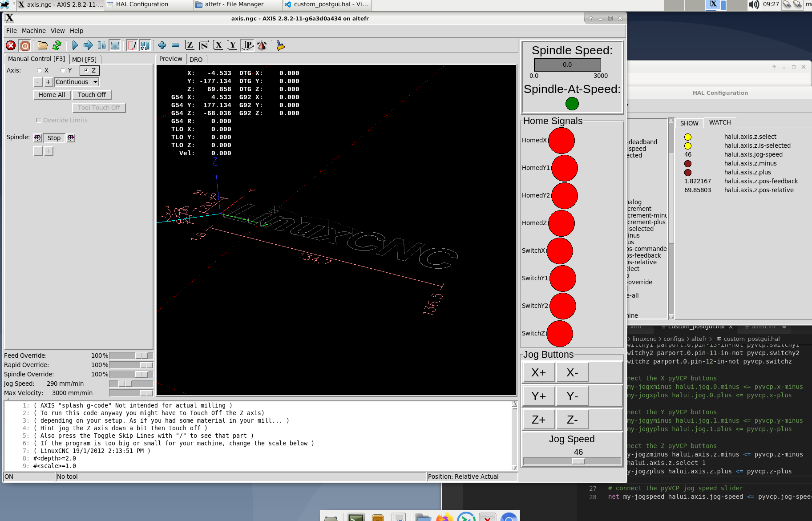812x521 pixels.
Task: Adjust the Rapid Override slider
Action: point(131,365)
